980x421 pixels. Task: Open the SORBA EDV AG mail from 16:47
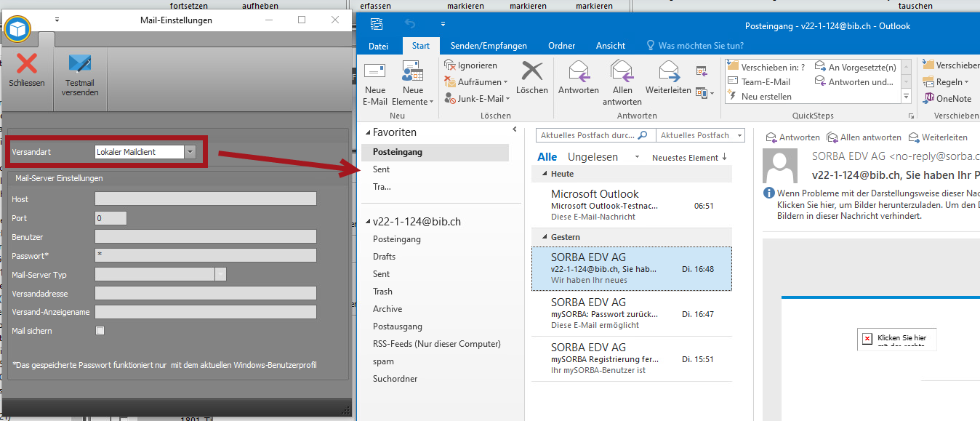click(632, 314)
